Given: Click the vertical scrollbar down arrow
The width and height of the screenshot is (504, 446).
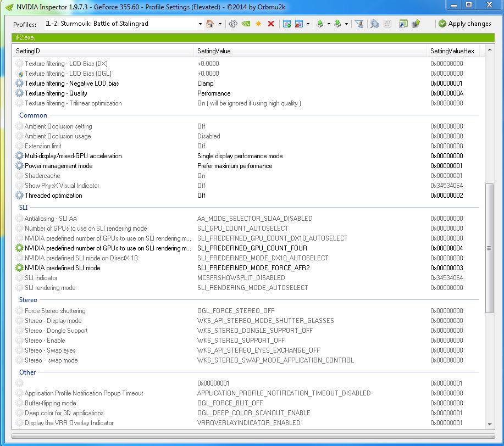Looking at the screenshot, I should [x=490, y=424].
